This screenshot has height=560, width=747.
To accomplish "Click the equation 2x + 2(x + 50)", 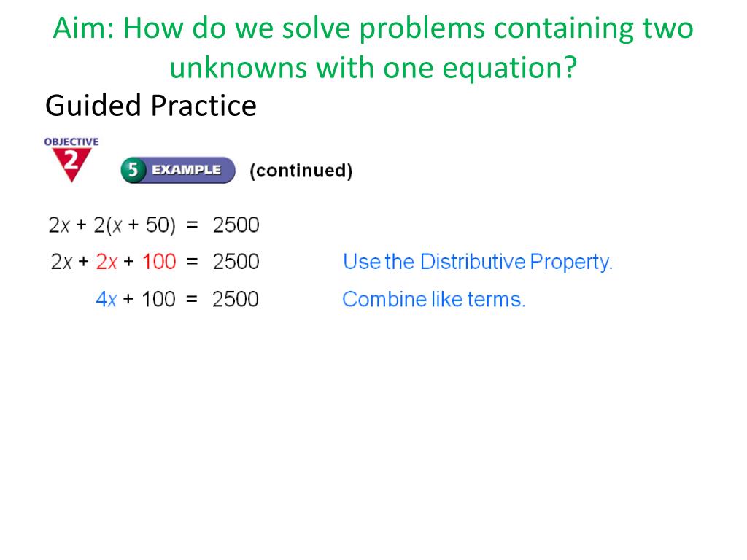I will pyautogui.click(x=112, y=225).
